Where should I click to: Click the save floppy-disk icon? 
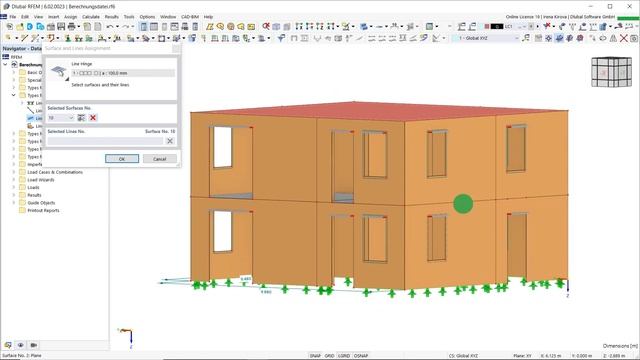tap(61, 27)
